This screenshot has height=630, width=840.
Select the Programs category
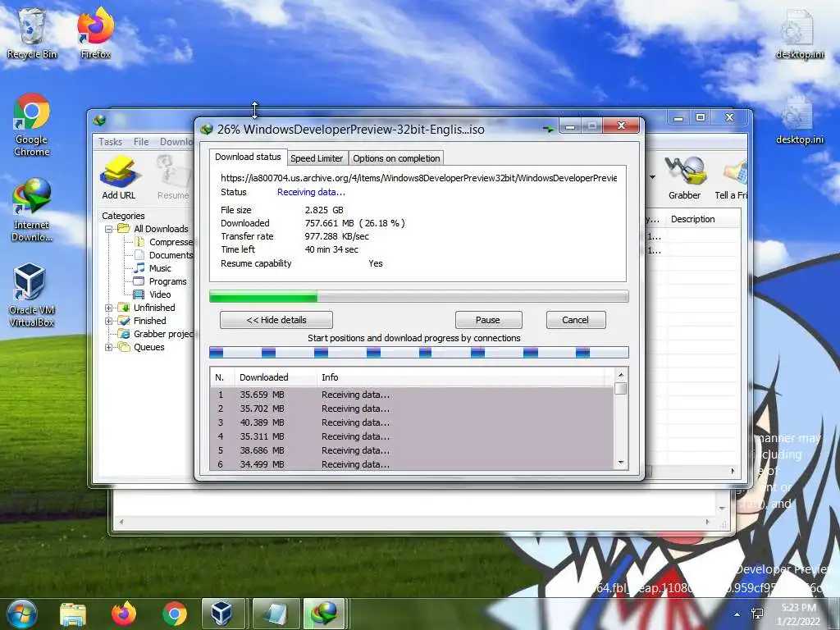tap(160, 281)
